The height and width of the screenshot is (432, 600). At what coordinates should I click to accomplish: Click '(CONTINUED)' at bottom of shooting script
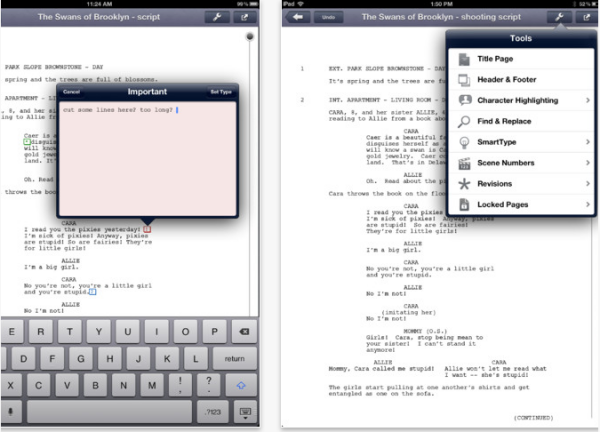[x=533, y=417]
